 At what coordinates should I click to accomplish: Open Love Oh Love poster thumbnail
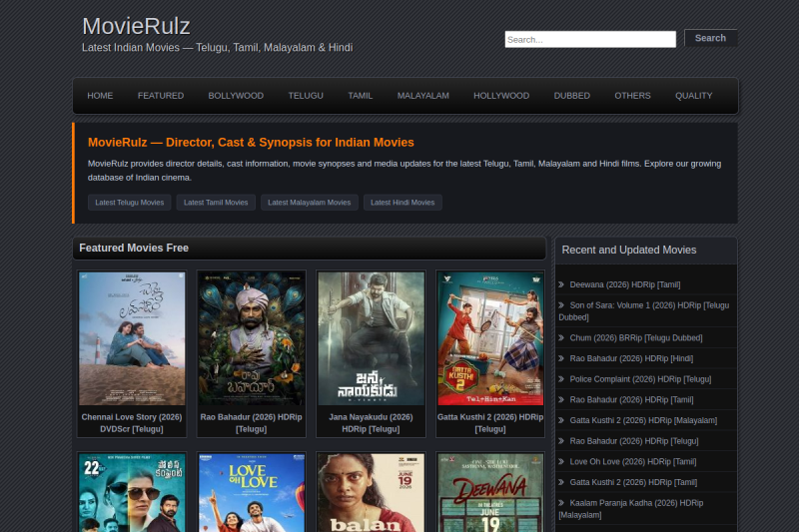point(252,493)
